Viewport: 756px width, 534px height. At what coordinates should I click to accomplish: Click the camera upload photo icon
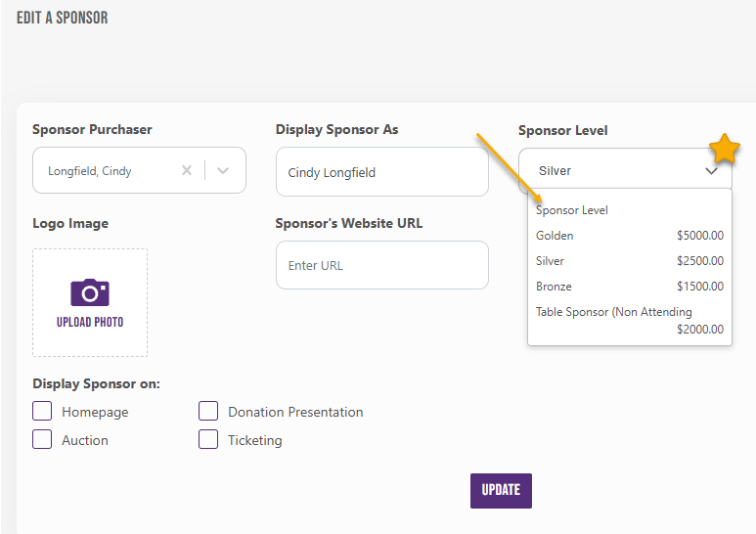(90, 292)
